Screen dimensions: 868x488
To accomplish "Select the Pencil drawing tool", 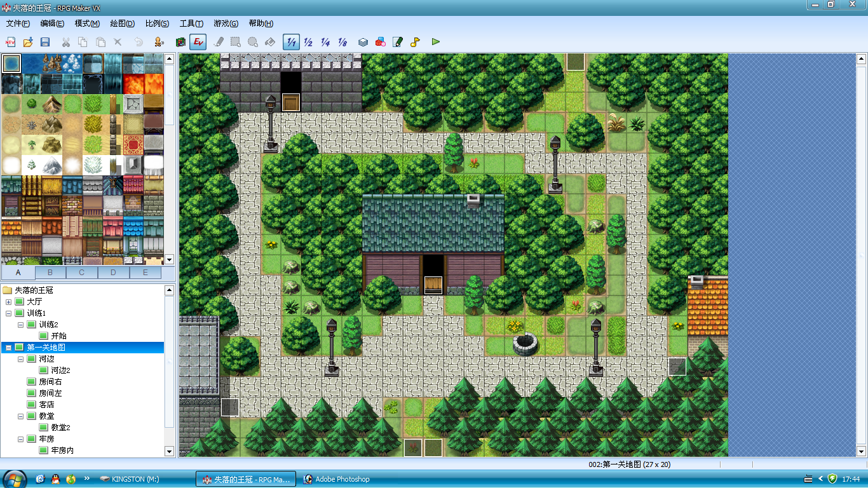I will pyautogui.click(x=219, y=42).
